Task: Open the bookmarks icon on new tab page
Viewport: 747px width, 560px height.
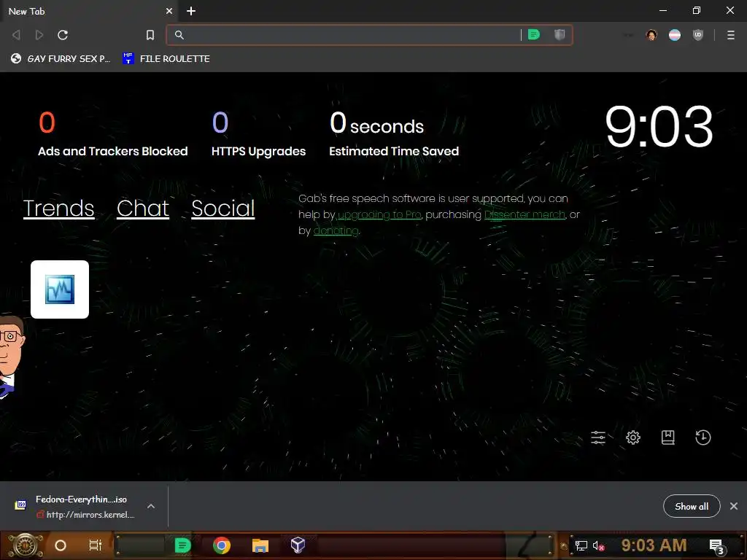Action: coord(668,437)
